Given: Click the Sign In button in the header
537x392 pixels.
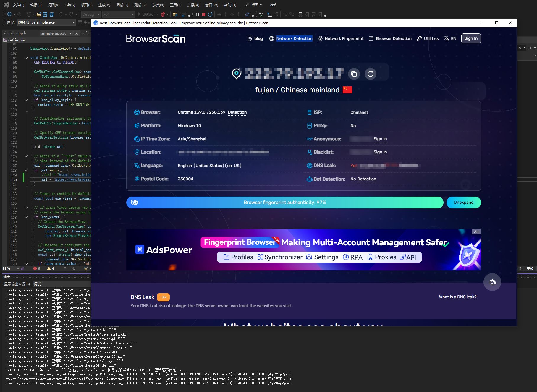Looking at the screenshot, I should pos(471,38).
